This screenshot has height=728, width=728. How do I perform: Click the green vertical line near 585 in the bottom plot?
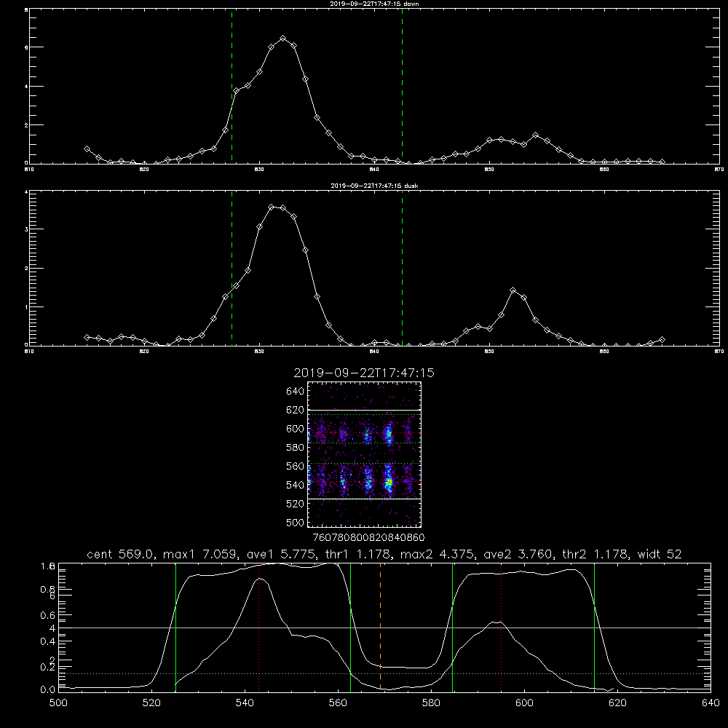452,627
